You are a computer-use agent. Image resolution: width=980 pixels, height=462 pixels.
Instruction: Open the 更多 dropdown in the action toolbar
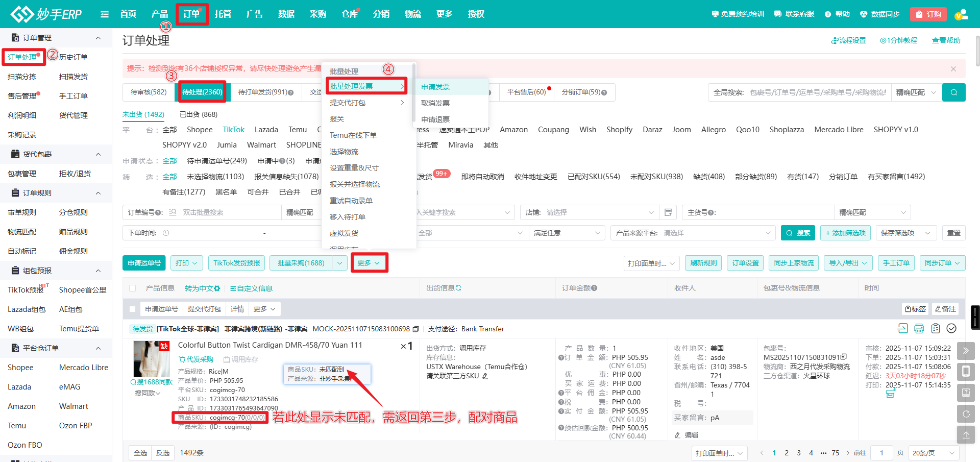[x=369, y=263]
